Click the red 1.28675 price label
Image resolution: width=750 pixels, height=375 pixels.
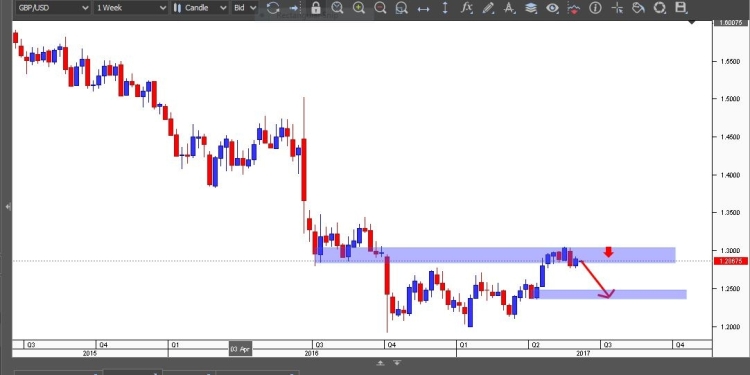pos(728,261)
